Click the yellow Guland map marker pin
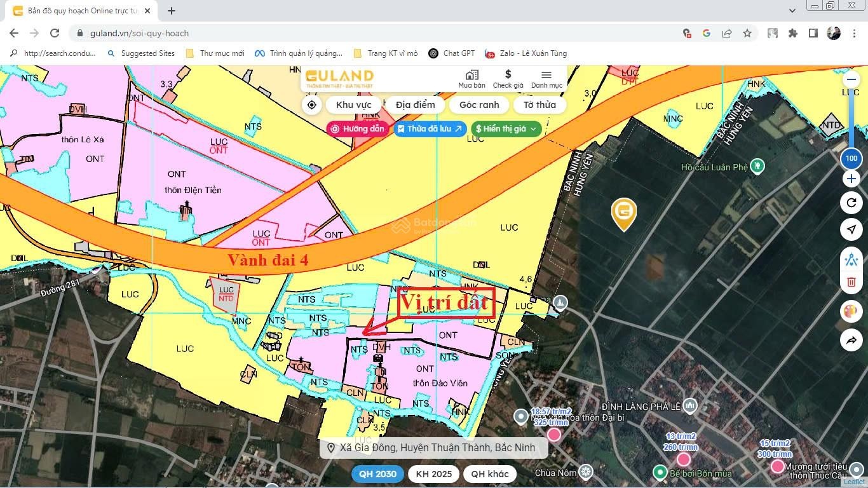Screen dimensions: 868x488 click(x=624, y=213)
